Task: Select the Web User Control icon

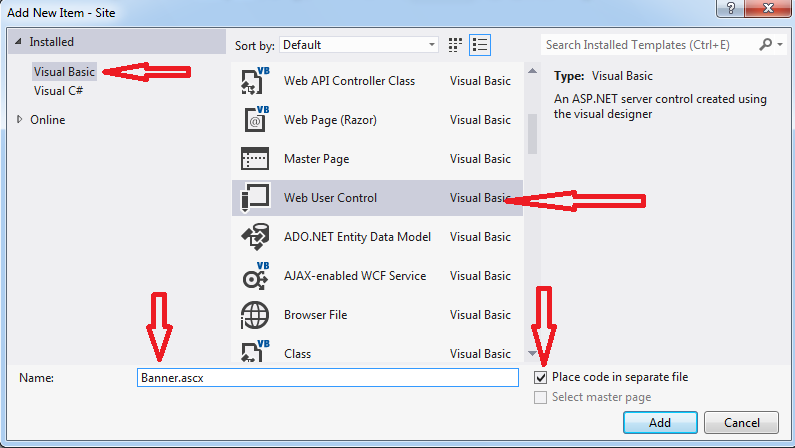Action: point(254,198)
